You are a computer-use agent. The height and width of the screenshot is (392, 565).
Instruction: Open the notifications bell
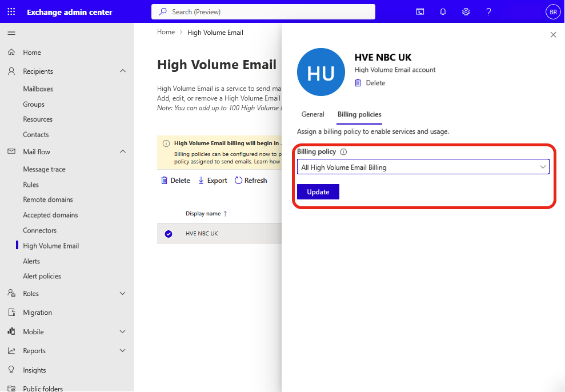pyautogui.click(x=443, y=12)
